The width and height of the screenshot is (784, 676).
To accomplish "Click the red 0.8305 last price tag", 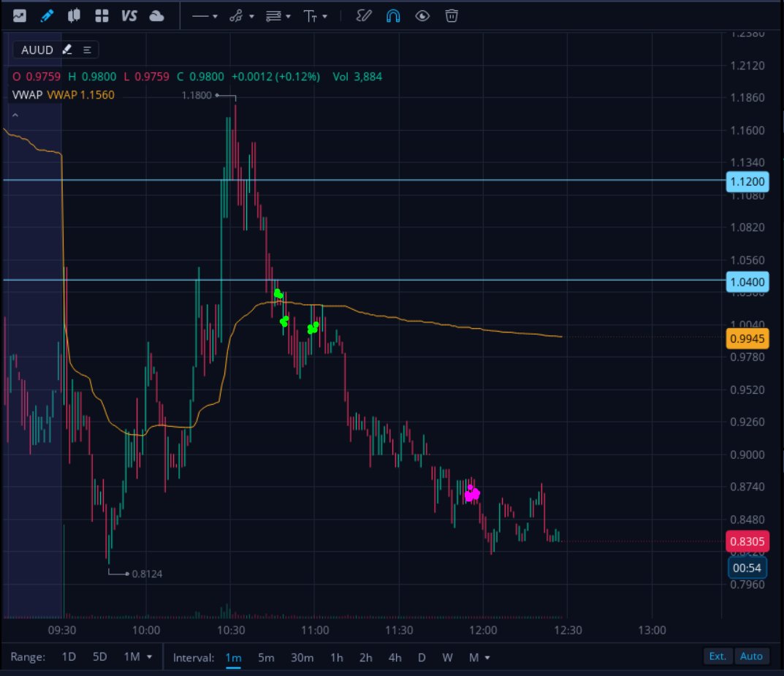I will pos(747,542).
